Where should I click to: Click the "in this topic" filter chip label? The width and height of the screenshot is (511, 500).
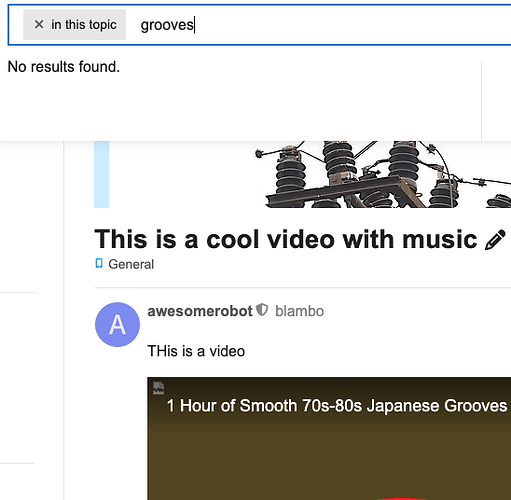tap(84, 25)
